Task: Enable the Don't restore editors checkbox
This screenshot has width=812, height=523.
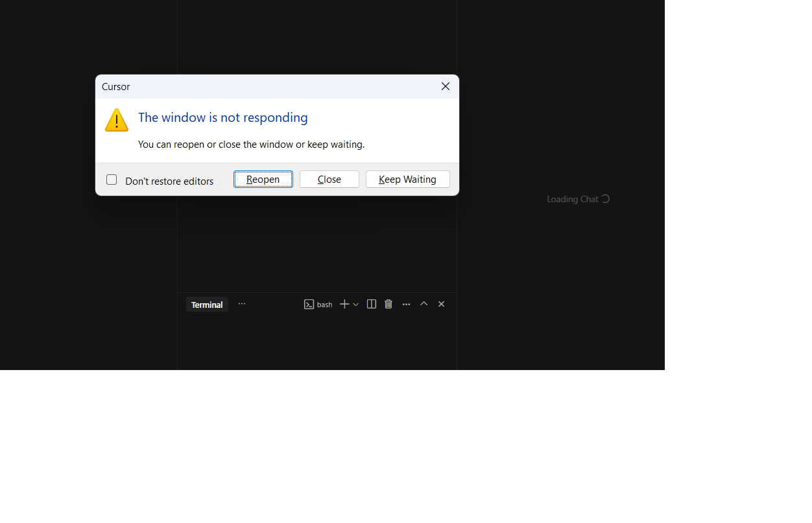Action: coord(112,180)
